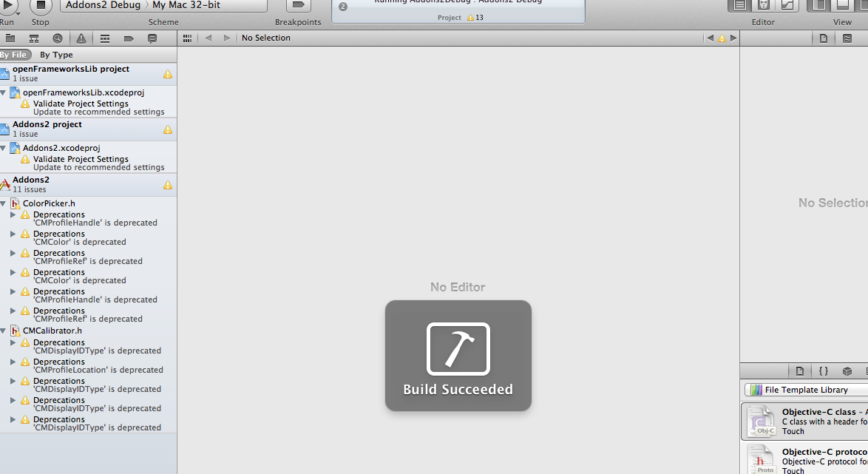Switch to the Version editor button
The width and height of the screenshot is (868, 474).
point(787,5)
